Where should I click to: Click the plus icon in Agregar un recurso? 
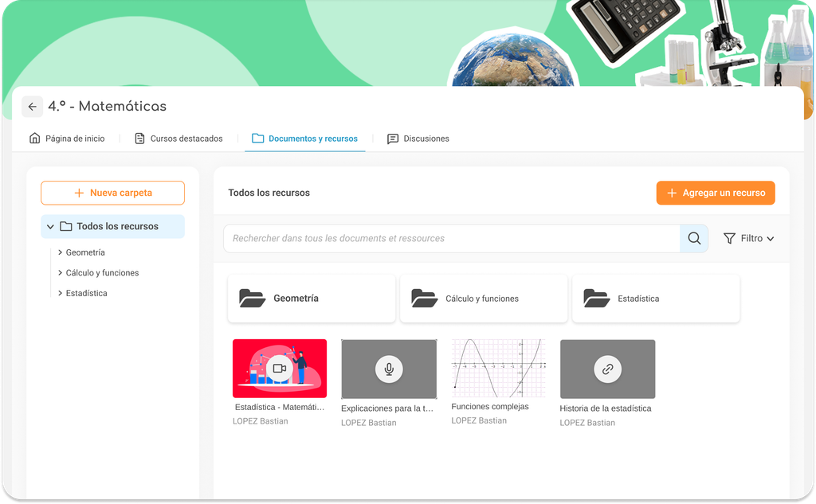click(x=672, y=193)
